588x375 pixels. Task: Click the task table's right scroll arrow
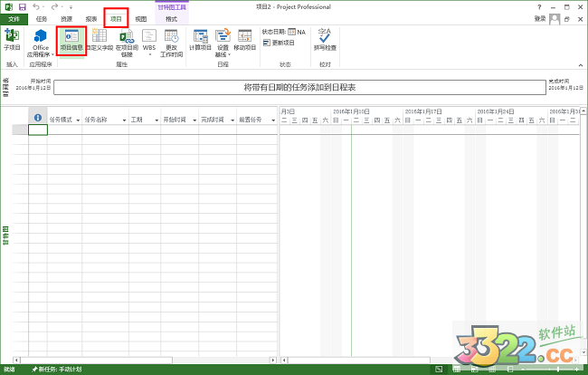pos(273,360)
